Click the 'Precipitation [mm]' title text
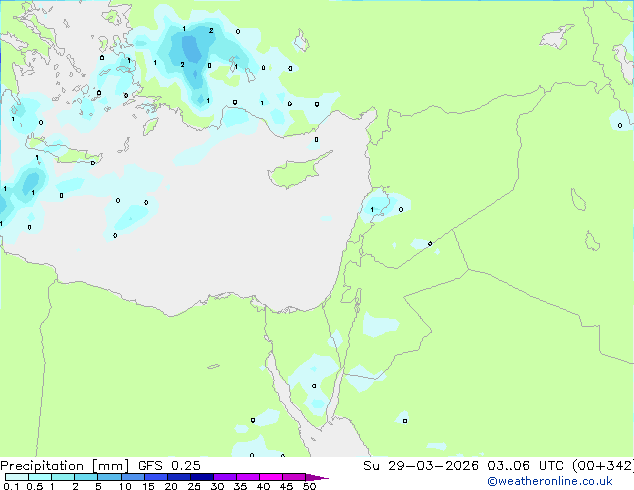The image size is (634, 490). (x=64, y=466)
